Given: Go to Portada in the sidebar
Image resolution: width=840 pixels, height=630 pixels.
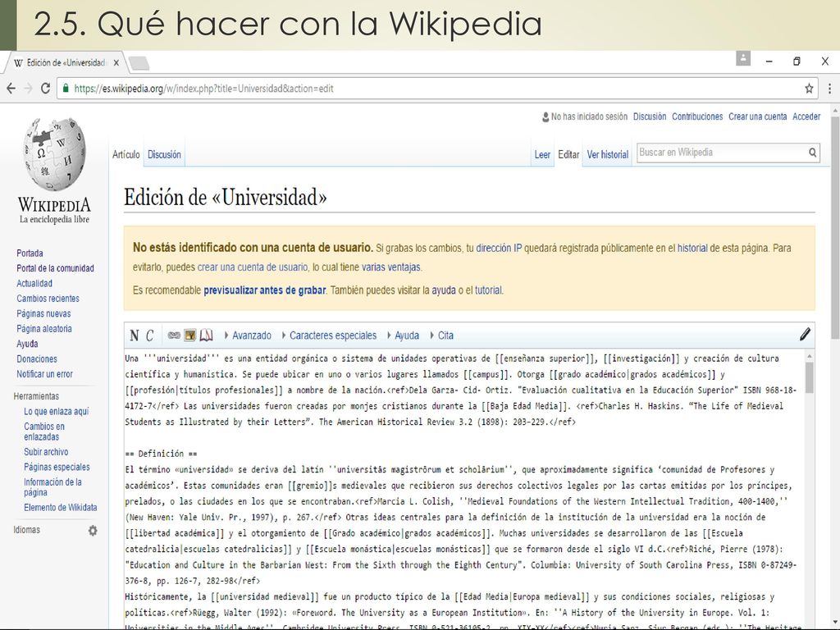Looking at the screenshot, I should pos(30,253).
